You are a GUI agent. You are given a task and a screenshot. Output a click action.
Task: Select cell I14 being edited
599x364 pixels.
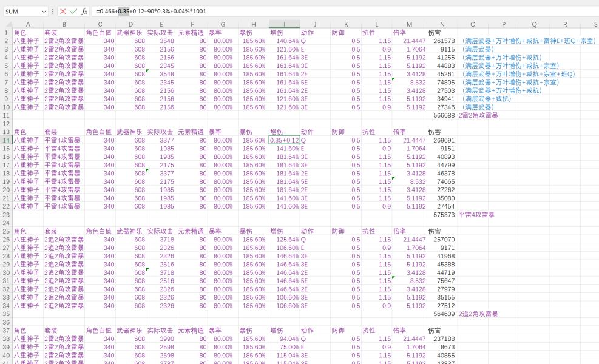pos(284,140)
